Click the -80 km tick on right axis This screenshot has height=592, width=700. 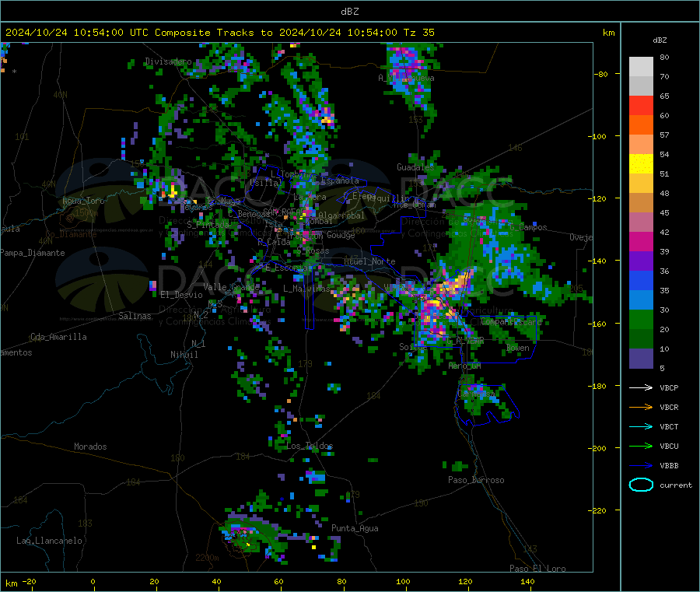(x=601, y=74)
